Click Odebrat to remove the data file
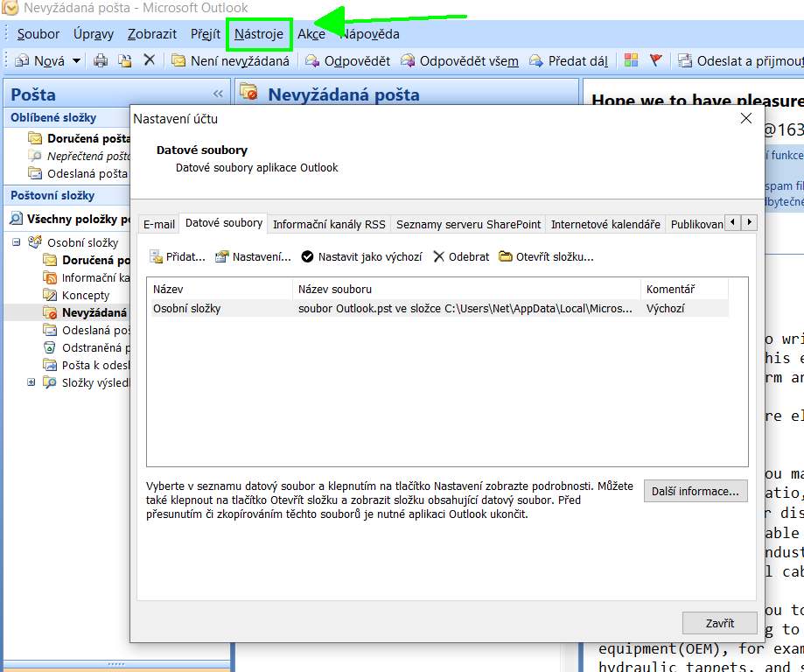Viewport: 804px width, 672px height. [461, 256]
